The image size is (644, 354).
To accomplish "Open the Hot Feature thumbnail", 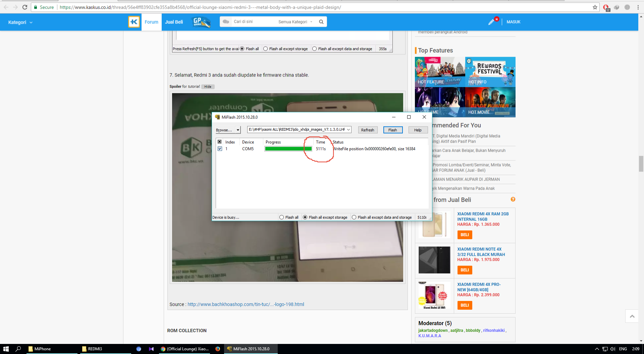I will (440, 72).
